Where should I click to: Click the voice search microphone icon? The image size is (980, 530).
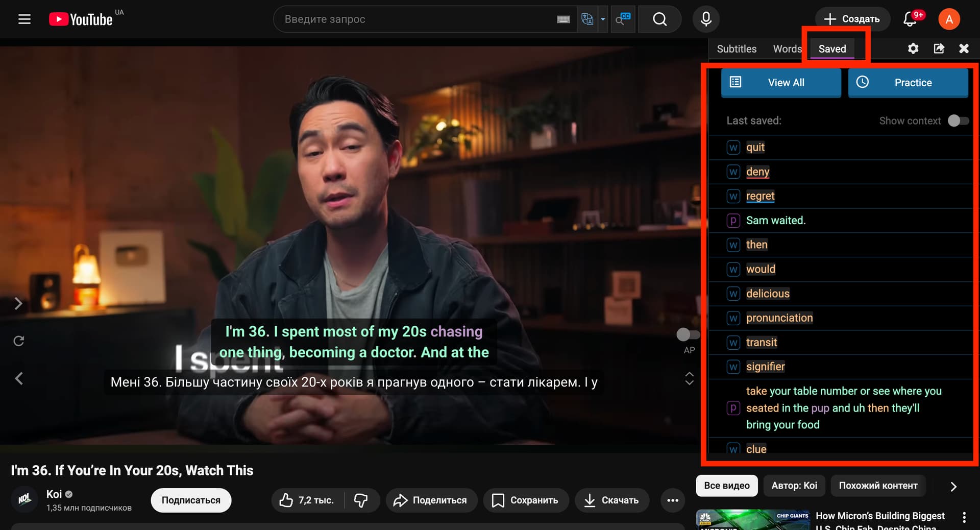click(706, 19)
